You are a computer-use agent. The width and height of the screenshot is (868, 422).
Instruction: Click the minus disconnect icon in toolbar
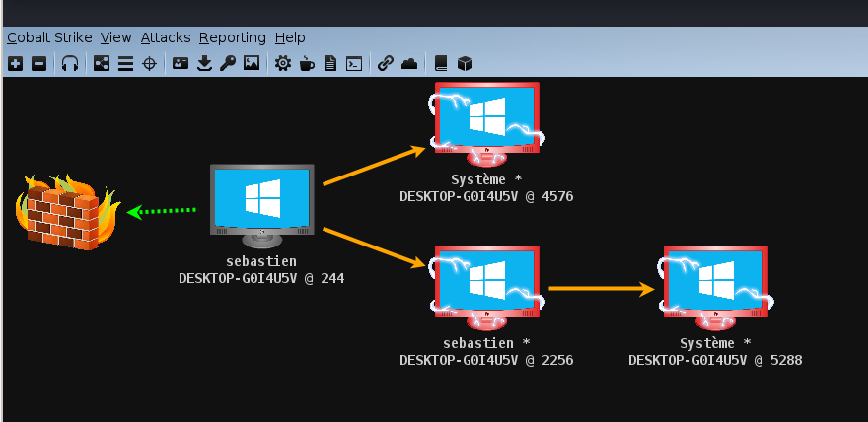tap(38, 64)
